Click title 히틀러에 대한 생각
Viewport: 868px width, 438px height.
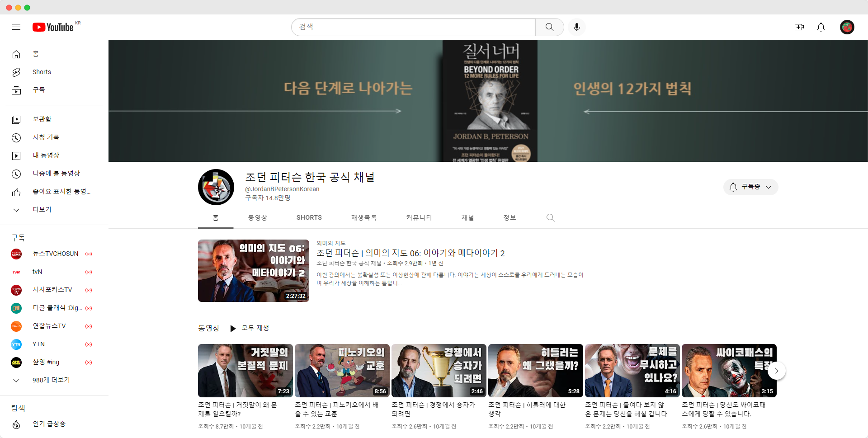click(x=527, y=410)
